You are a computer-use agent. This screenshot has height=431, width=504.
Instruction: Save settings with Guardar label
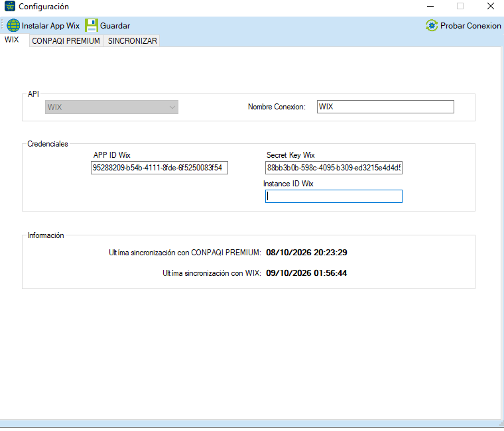pyautogui.click(x=115, y=26)
